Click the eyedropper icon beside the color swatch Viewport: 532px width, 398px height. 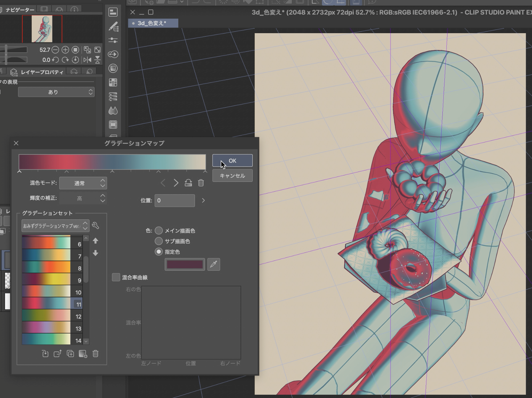coord(214,264)
